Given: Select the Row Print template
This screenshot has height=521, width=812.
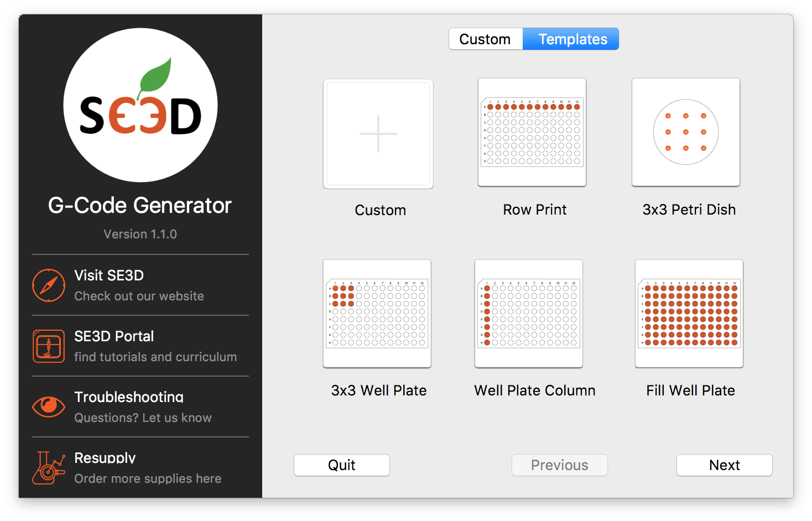Looking at the screenshot, I should pyautogui.click(x=532, y=133).
